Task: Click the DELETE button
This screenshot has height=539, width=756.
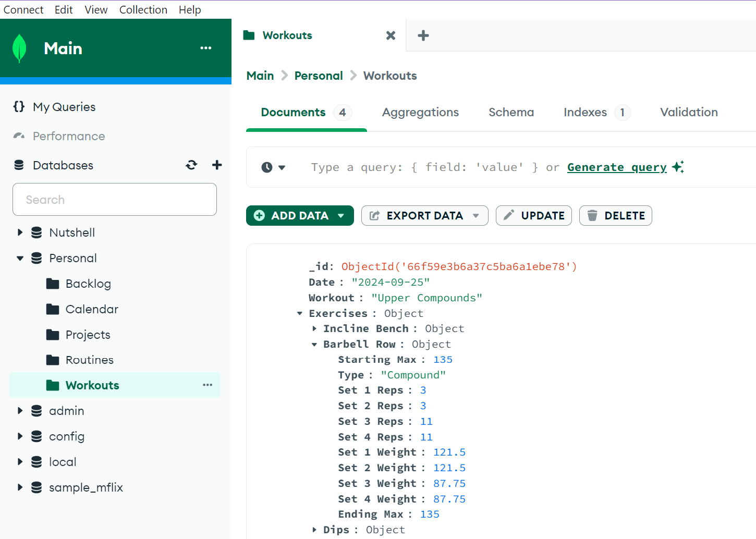Action: click(x=615, y=215)
